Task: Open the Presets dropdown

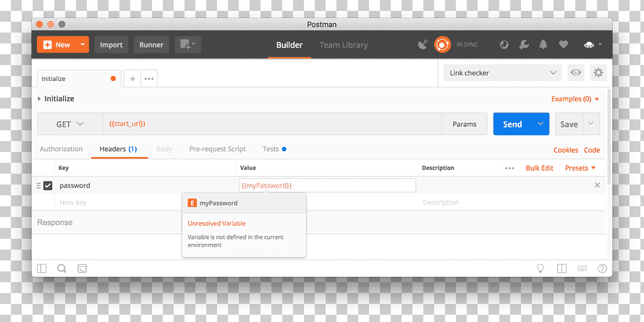Action: tap(580, 168)
